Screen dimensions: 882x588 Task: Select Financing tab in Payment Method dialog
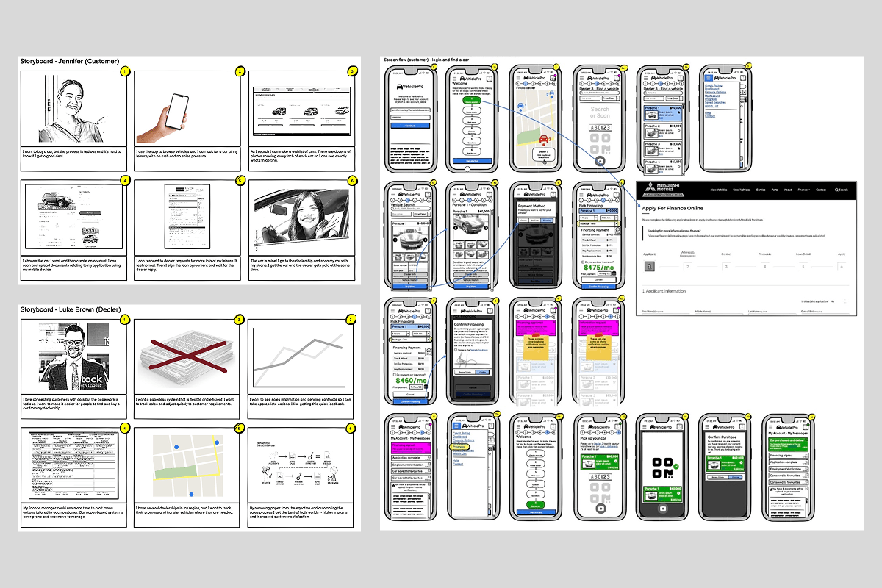click(x=546, y=220)
